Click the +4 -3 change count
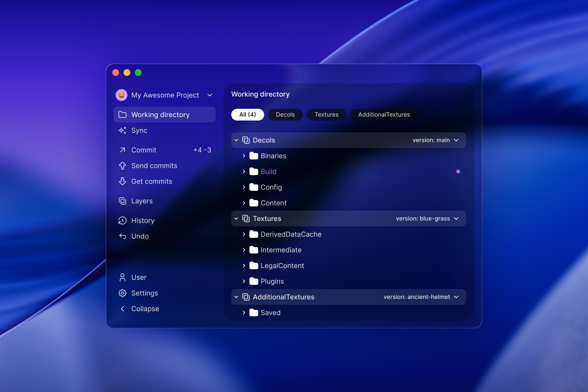The image size is (588, 392). pos(202,150)
